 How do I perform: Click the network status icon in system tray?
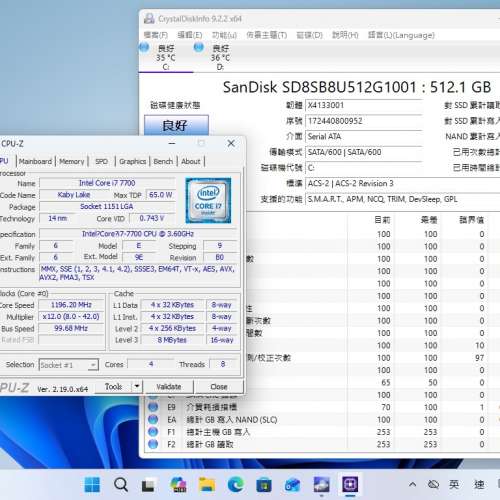[433, 484]
